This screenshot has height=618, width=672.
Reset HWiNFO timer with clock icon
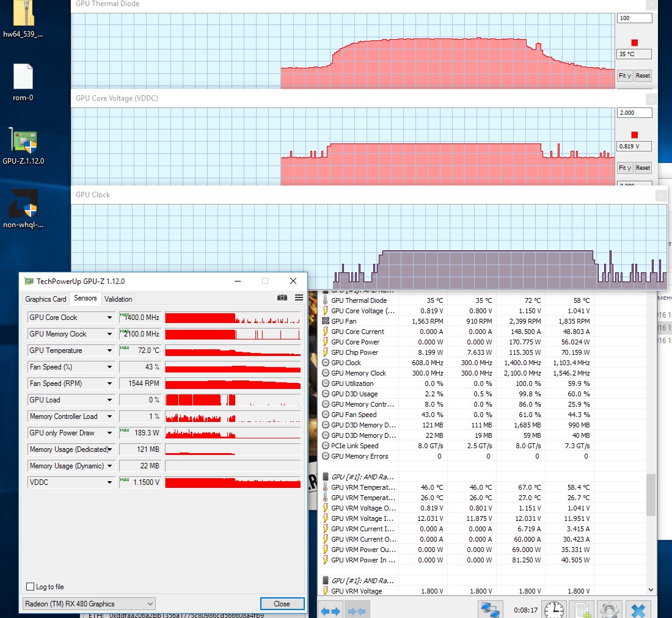point(554,610)
